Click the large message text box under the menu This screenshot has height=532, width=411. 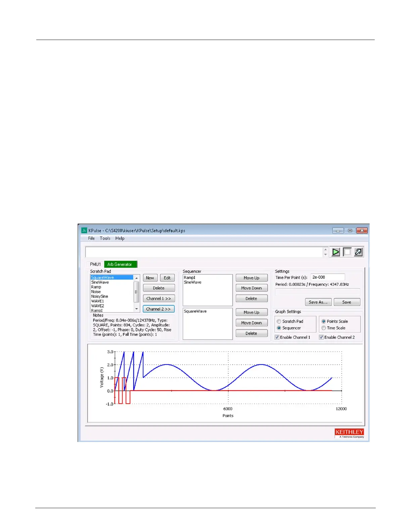(204, 252)
